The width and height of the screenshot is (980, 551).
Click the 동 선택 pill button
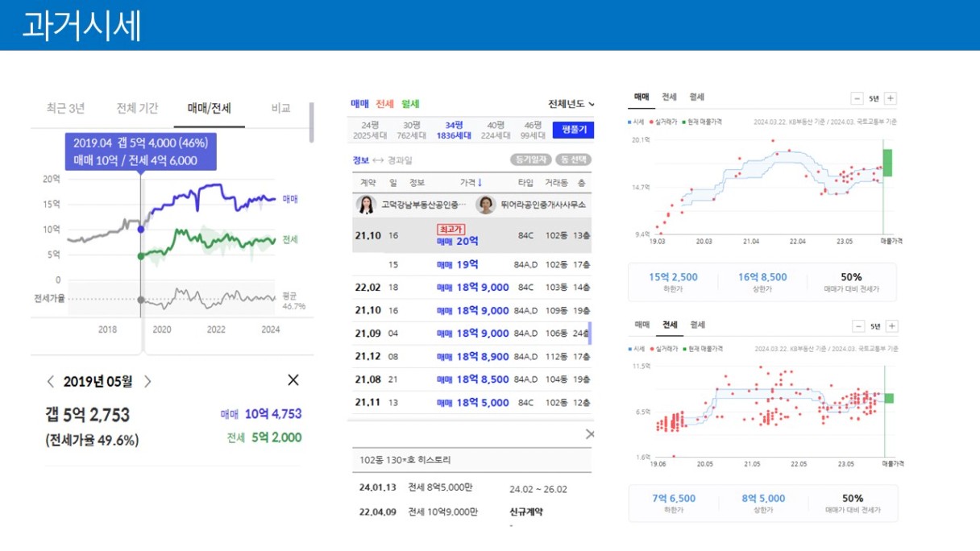[x=575, y=159]
